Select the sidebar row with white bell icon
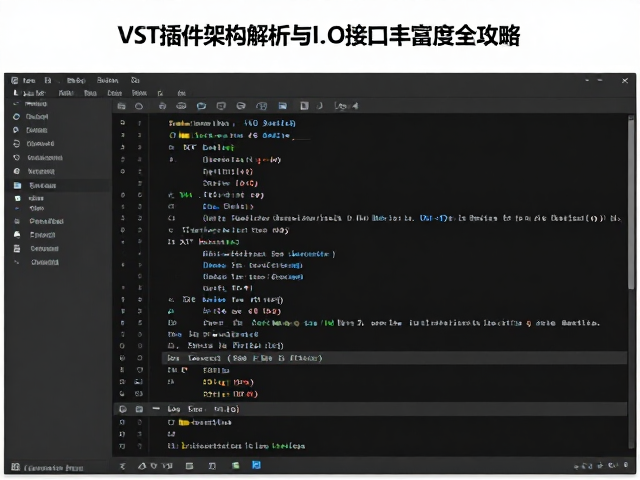Image resolution: width=640 pixels, height=480 pixels. 58,235
